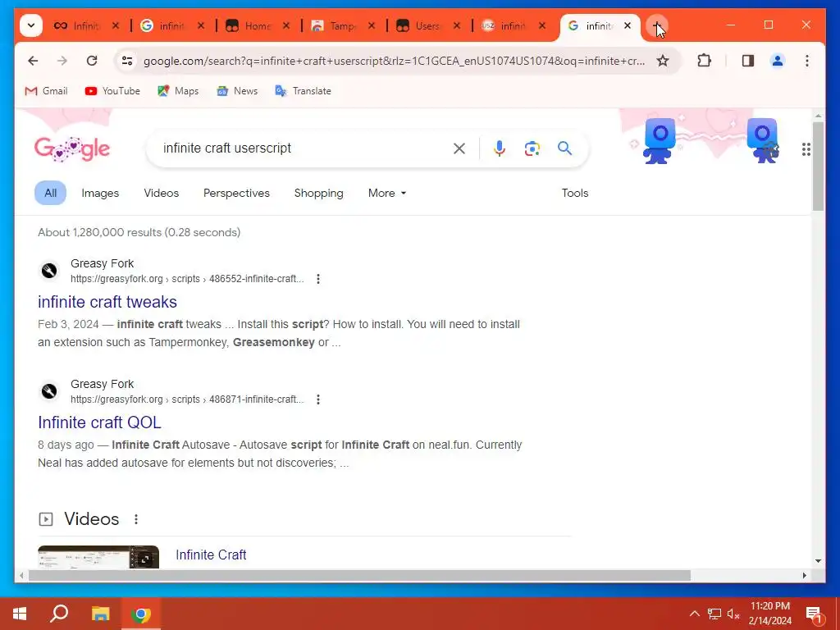Open File Explorer from taskbar

(x=100, y=614)
